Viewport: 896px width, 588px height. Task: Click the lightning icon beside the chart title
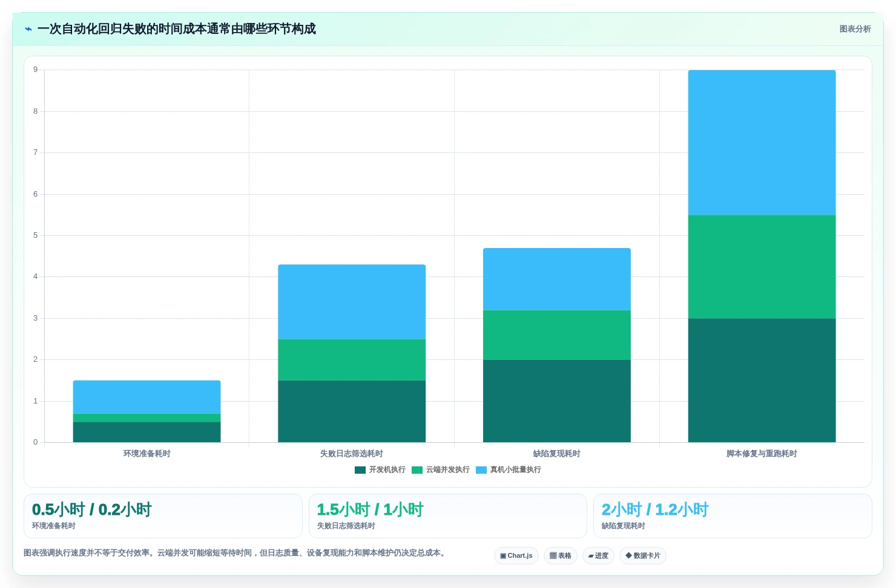[28, 29]
